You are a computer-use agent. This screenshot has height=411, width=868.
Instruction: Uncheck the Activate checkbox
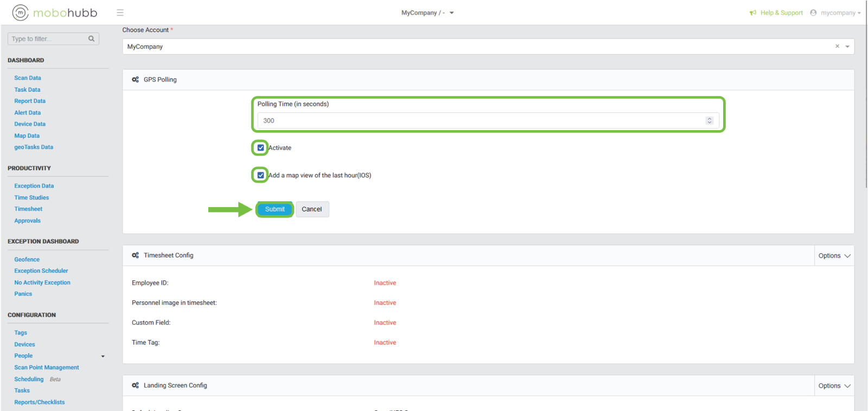[x=261, y=147]
